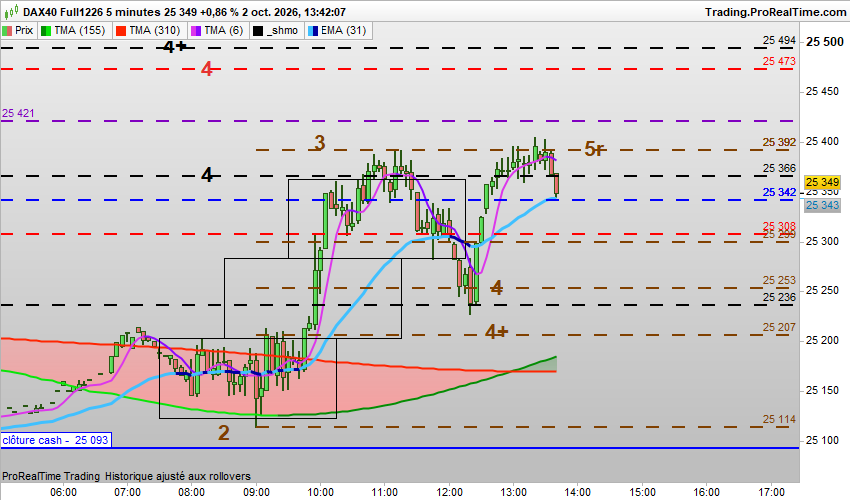Click the 25 400 price axis value

822,142
